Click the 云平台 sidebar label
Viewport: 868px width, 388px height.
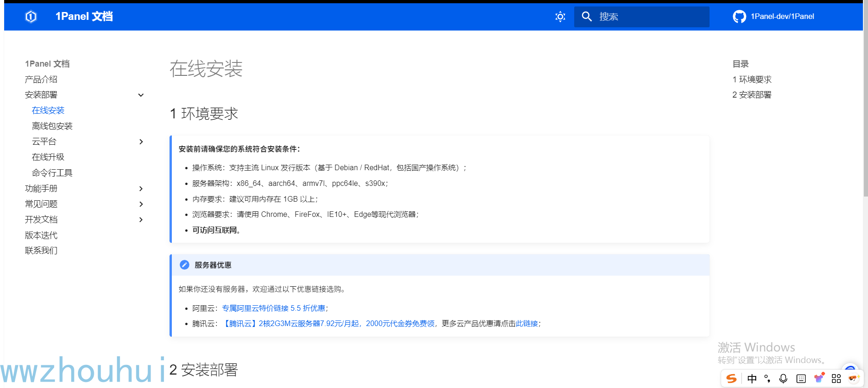[44, 142]
